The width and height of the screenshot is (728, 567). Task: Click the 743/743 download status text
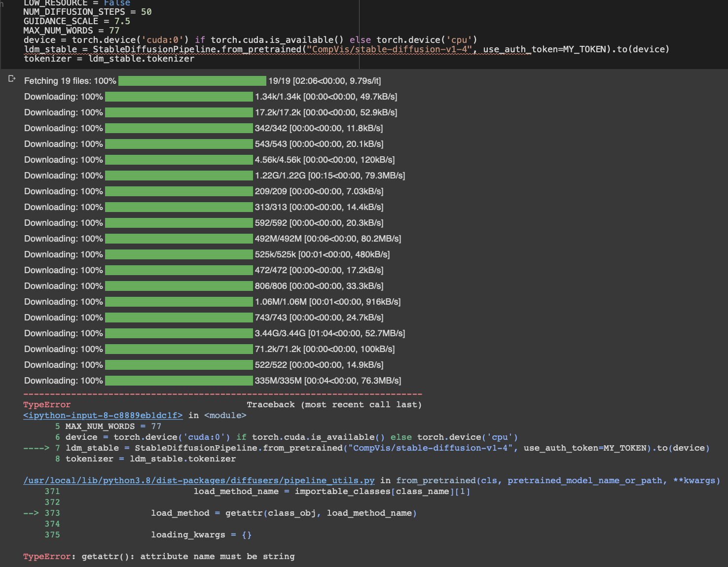point(319,318)
